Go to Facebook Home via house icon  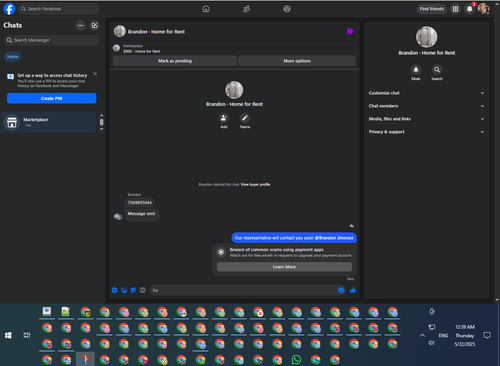(206, 9)
